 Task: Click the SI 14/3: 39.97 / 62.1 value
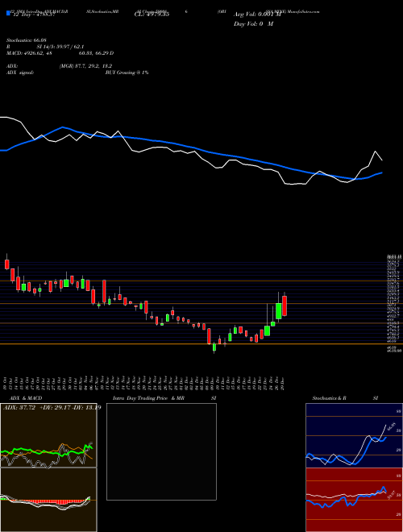click(x=60, y=47)
